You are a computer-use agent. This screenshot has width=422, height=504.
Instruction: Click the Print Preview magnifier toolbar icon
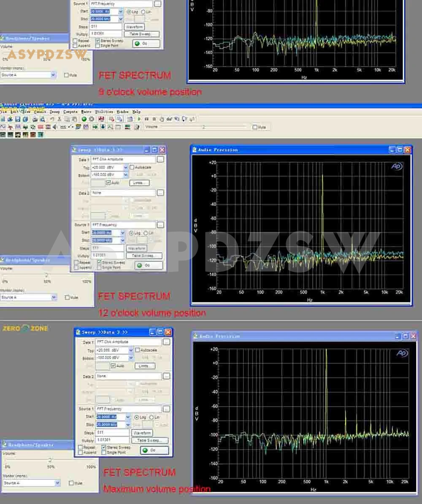[x=42, y=119]
